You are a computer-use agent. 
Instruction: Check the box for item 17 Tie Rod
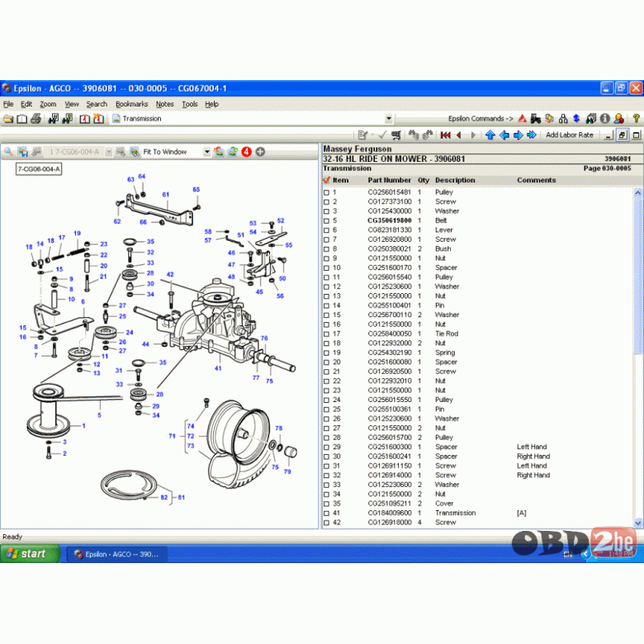pos(326,334)
